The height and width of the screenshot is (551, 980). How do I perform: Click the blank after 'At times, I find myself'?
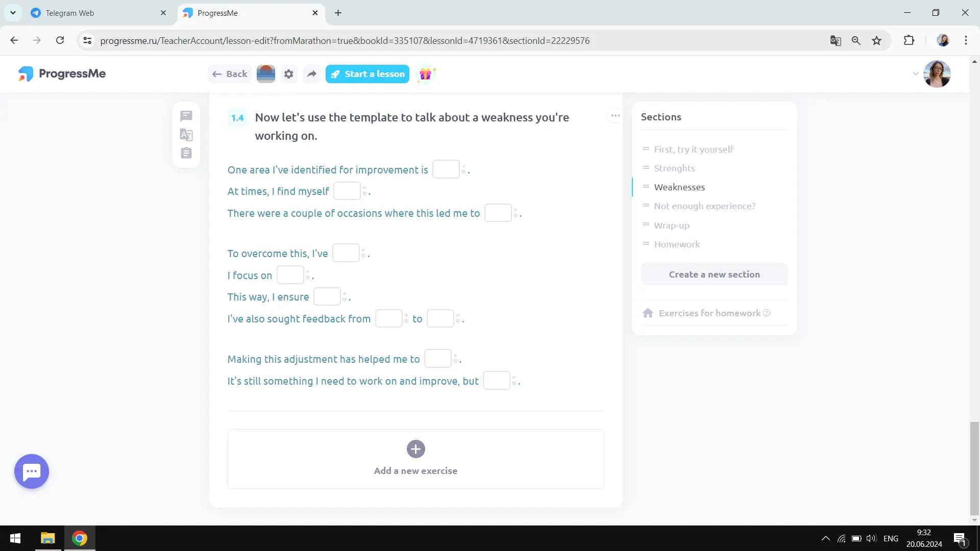347,191
